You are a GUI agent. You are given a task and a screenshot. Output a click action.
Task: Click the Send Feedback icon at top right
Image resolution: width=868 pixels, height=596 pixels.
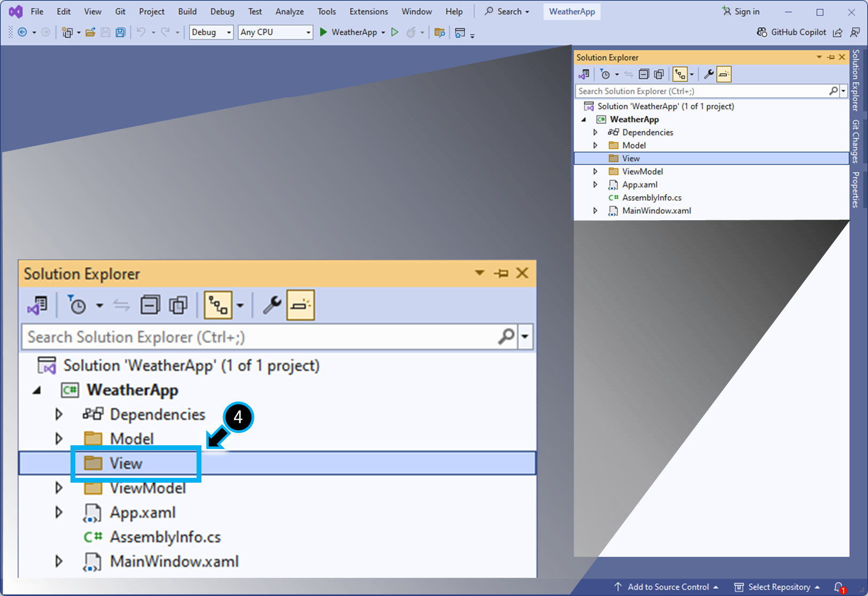[x=855, y=32]
